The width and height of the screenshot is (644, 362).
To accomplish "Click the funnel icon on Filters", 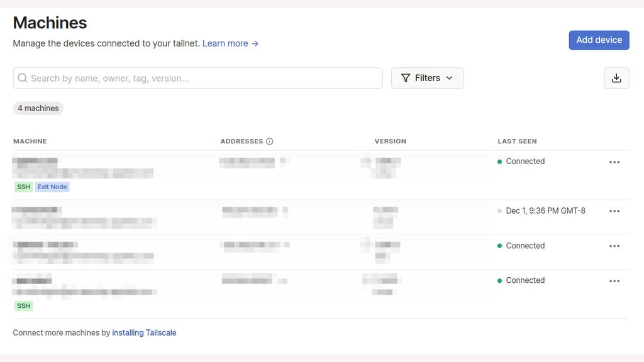I will [x=406, y=78].
